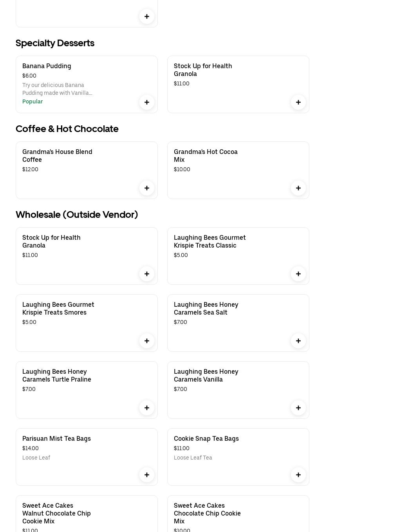Open Grandma's Hot Cocoa Mix item
This screenshot has width=401, height=532.
coord(206,156)
